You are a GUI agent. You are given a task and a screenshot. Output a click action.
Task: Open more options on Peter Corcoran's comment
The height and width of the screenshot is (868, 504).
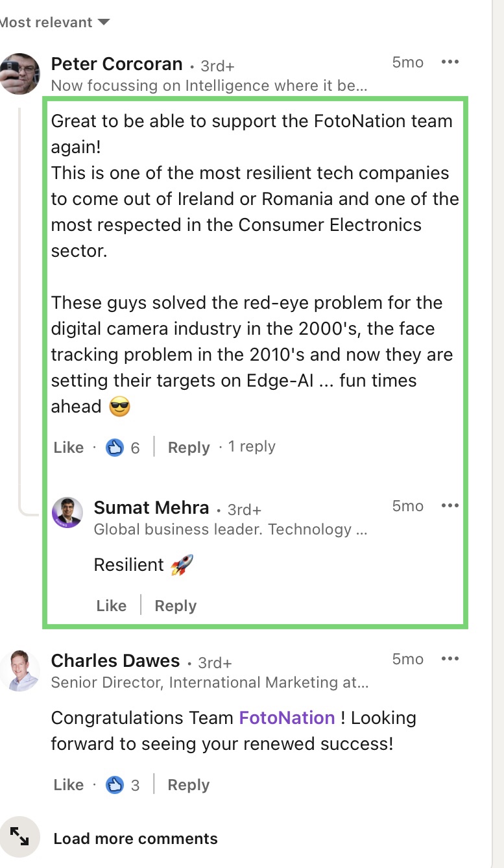450,62
